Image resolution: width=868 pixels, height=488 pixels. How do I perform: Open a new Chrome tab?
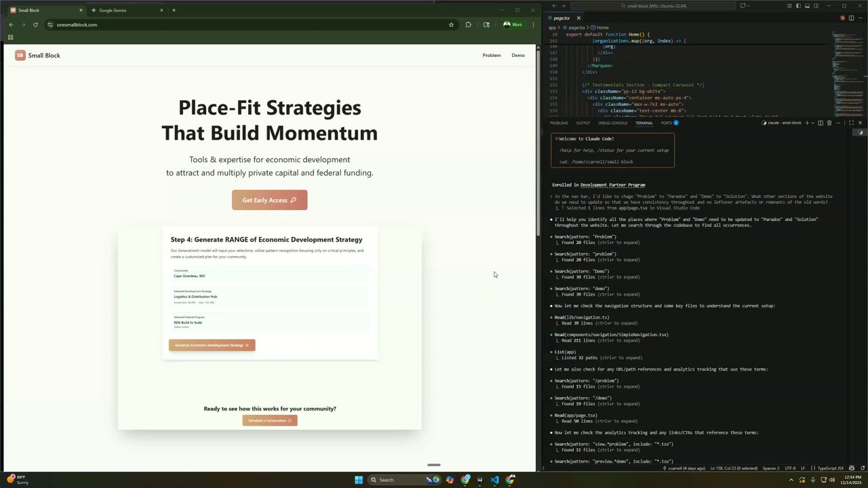point(174,10)
